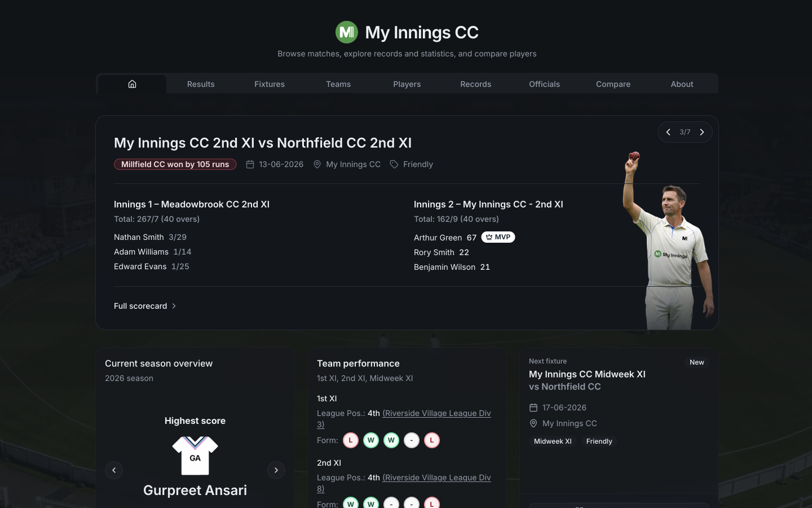The height and width of the screenshot is (508, 812).
Task: Open the Records tab
Action: [x=475, y=84]
